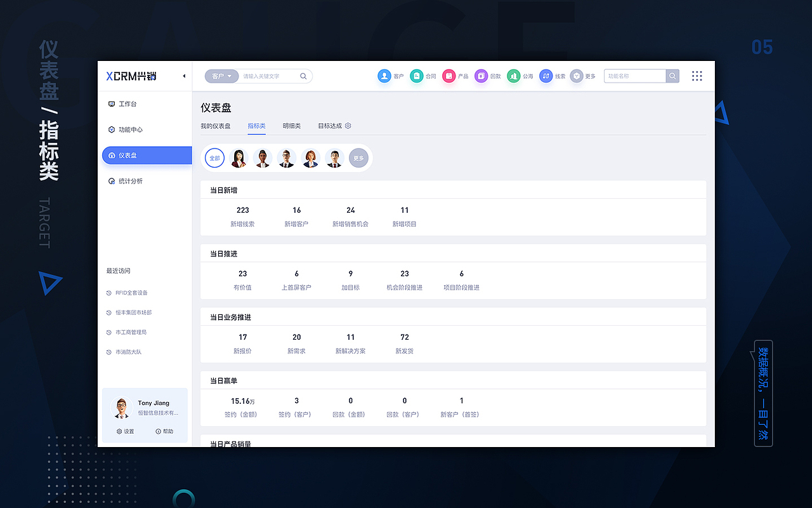This screenshot has height=508, width=812.
Task: Click the 1 新客户（首签） metric
Action: (461, 407)
